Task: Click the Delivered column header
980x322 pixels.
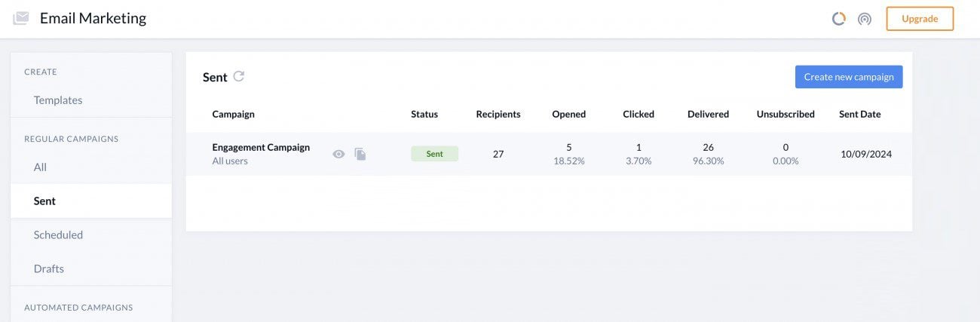Action: 708,115
